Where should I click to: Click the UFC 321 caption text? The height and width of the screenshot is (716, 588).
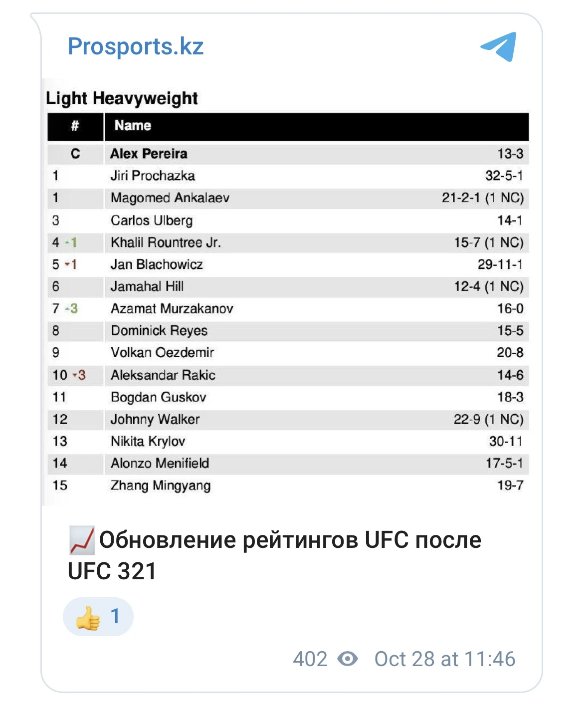coord(112,571)
